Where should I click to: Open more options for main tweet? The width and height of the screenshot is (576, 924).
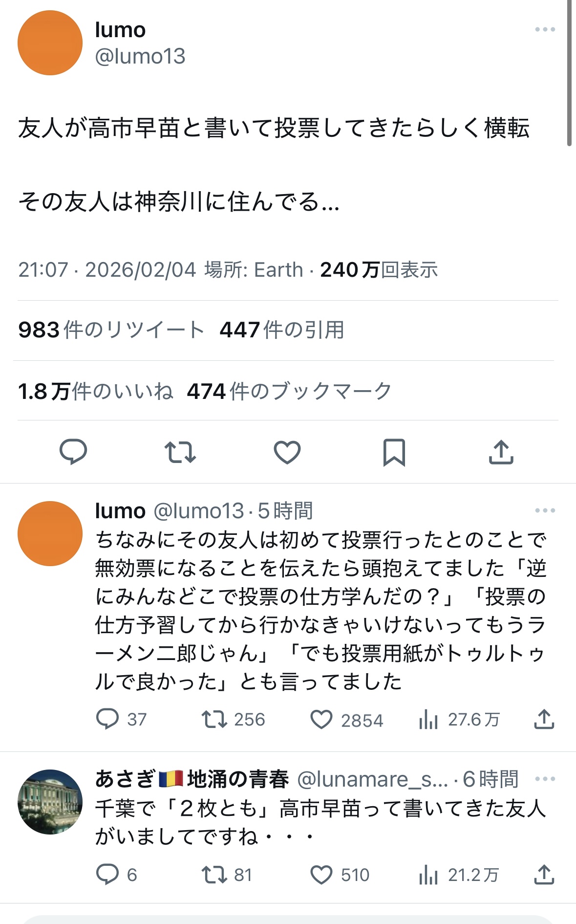(x=545, y=30)
